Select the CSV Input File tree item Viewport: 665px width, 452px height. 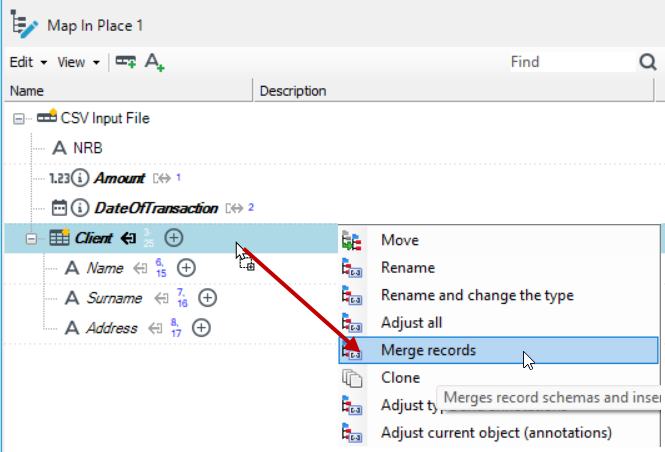click(x=105, y=118)
